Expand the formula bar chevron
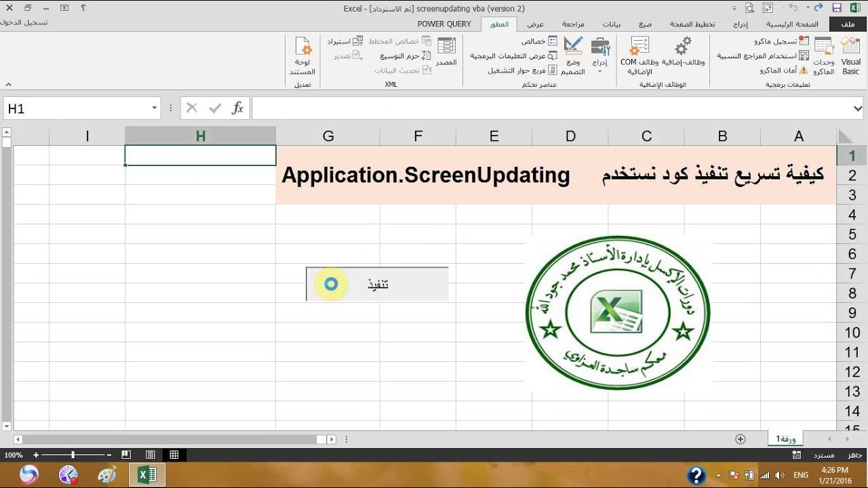Image resolution: width=868 pixels, height=488 pixels. (x=858, y=108)
